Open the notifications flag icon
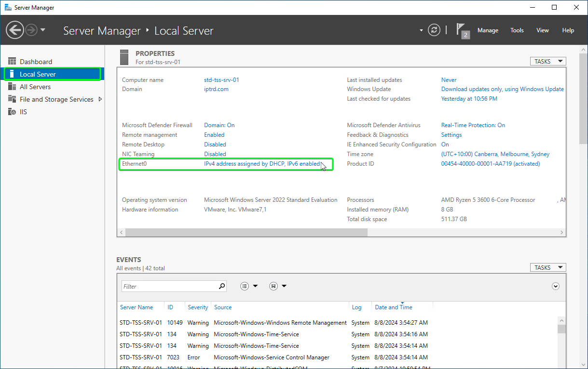 [462, 30]
